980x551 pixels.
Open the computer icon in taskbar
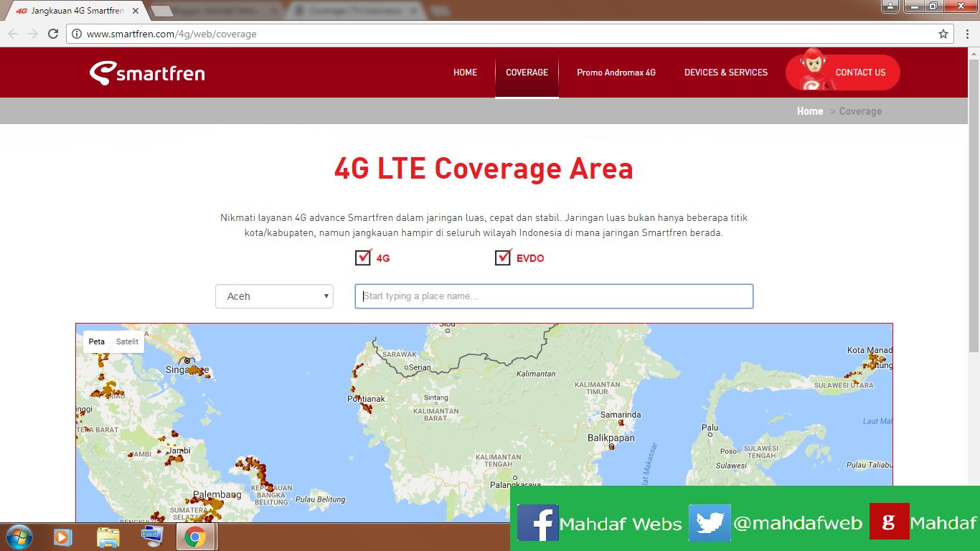(x=151, y=537)
